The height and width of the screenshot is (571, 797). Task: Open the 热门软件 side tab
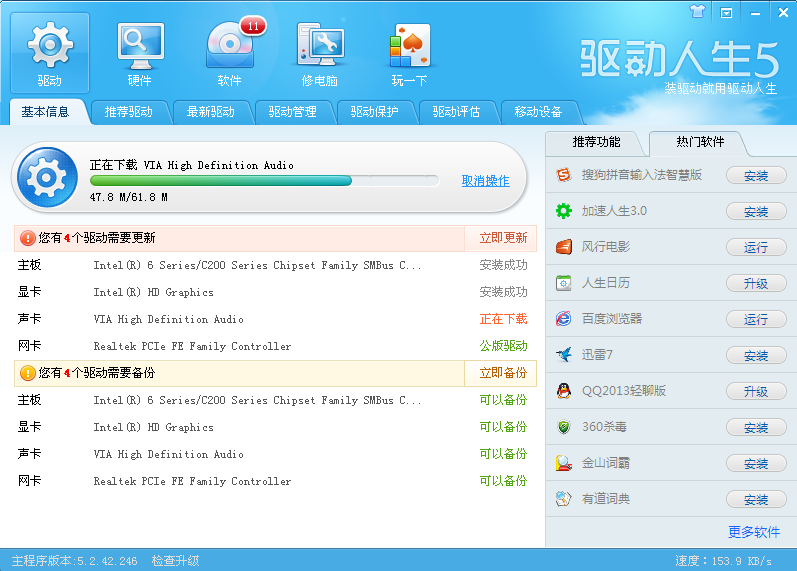click(700, 142)
